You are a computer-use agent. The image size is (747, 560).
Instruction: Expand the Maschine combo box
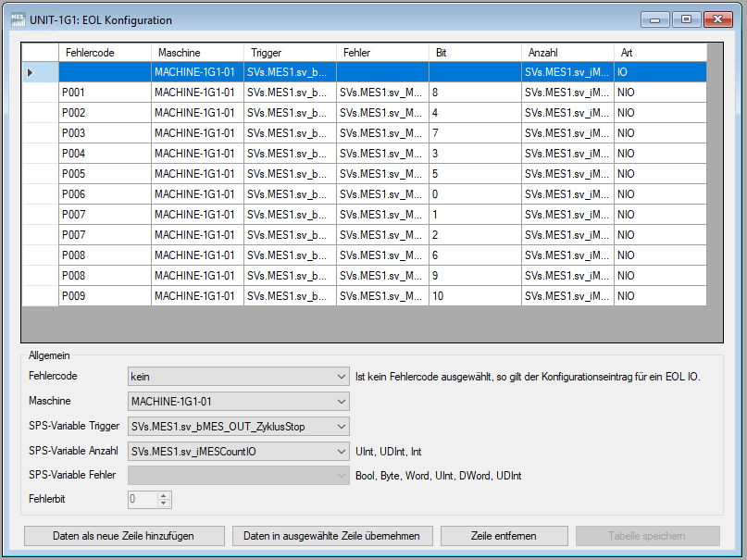click(x=238, y=402)
